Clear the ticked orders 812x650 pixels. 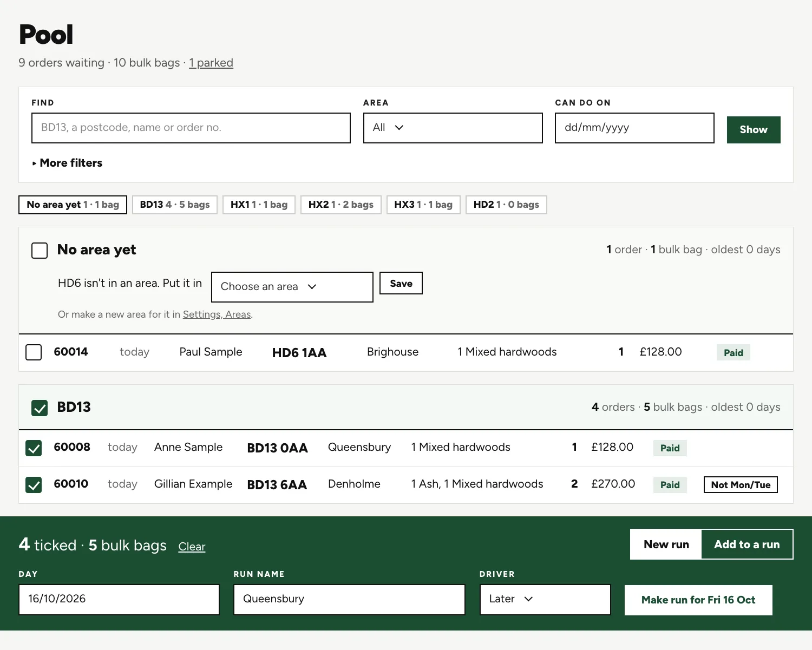click(192, 547)
